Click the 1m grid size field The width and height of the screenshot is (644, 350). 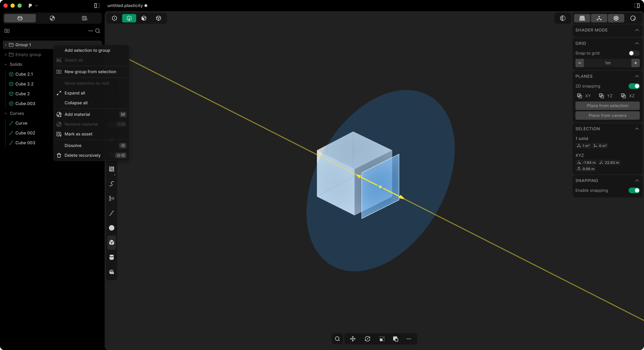point(608,63)
